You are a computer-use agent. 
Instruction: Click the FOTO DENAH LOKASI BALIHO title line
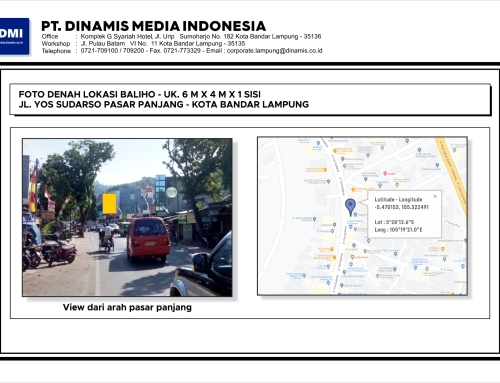pyautogui.click(x=140, y=94)
